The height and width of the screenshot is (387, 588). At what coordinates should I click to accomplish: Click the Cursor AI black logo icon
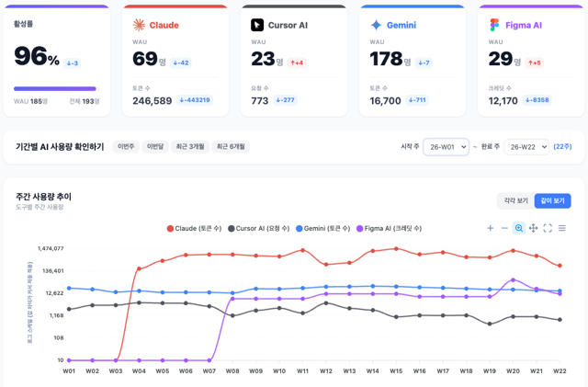point(257,25)
